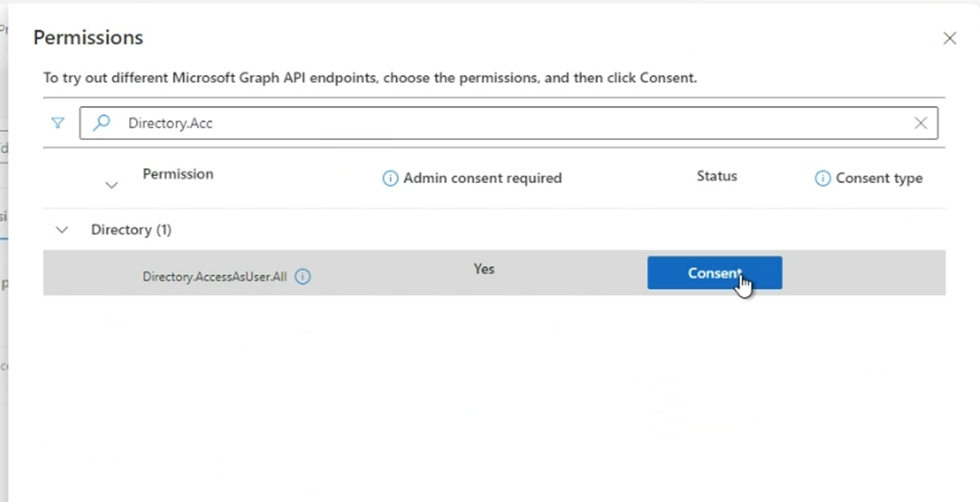Clear the permission search box text
Screen dimensions: 980x502
pyautogui.click(x=921, y=123)
